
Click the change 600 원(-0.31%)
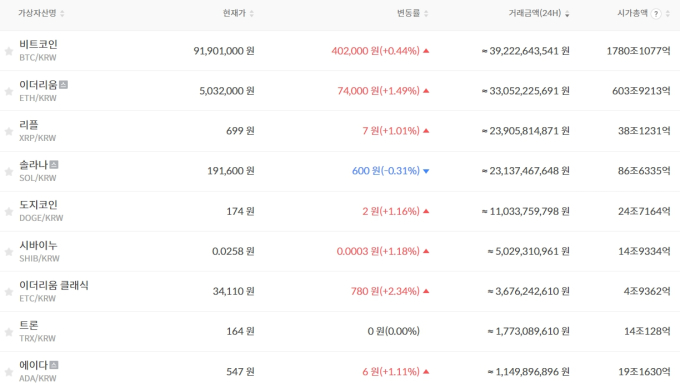386,171
